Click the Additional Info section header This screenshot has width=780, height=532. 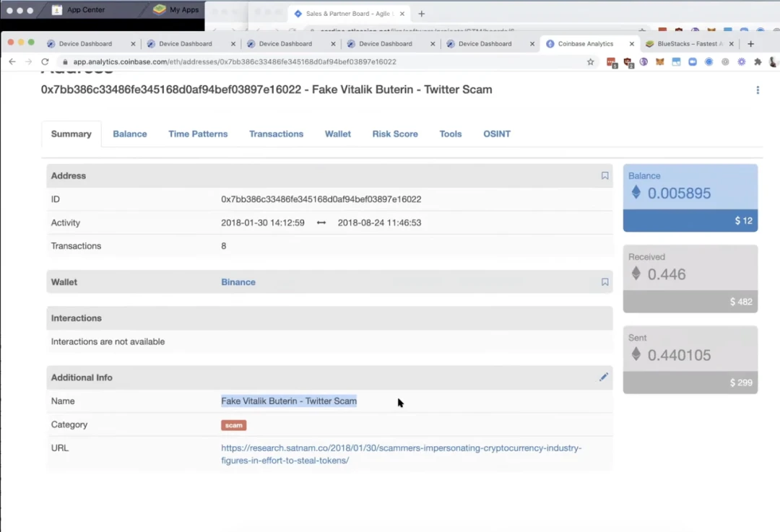click(x=330, y=378)
